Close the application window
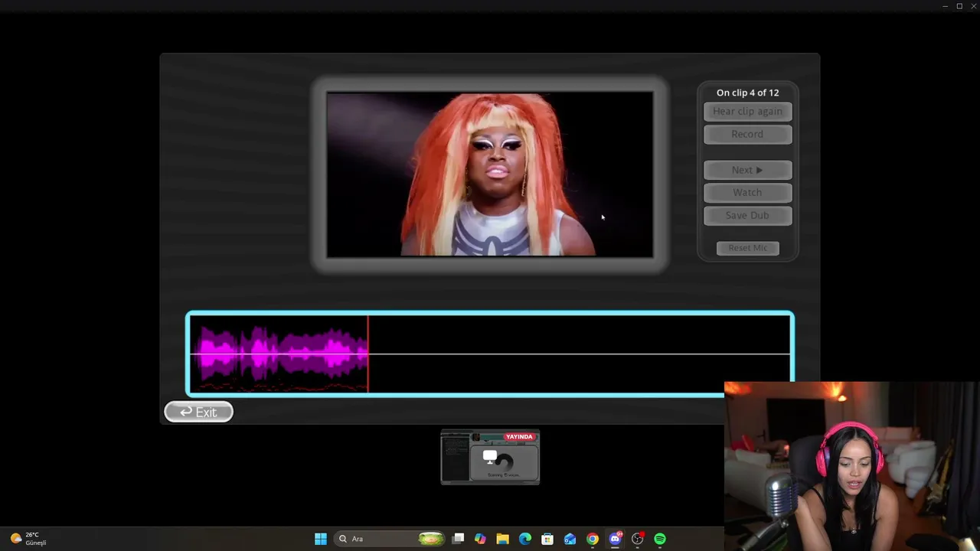980x551 pixels. (973, 6)
